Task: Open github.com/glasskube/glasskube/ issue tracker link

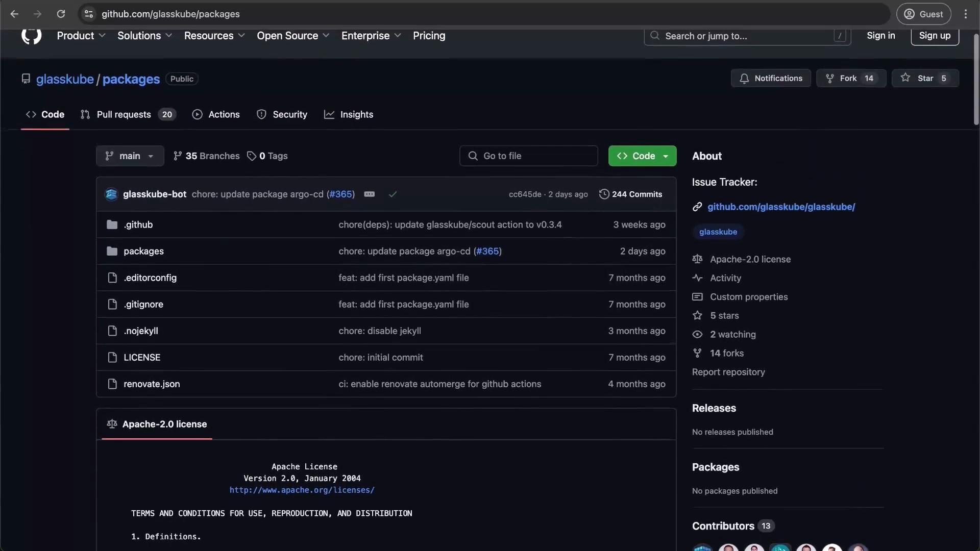Action: click(781, 207)
